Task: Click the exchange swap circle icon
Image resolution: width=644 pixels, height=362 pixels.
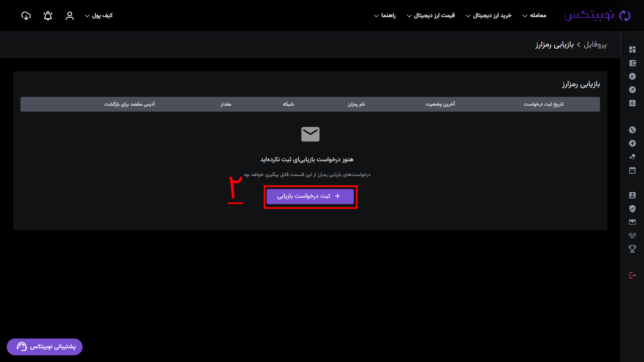Action: (632, 130)
